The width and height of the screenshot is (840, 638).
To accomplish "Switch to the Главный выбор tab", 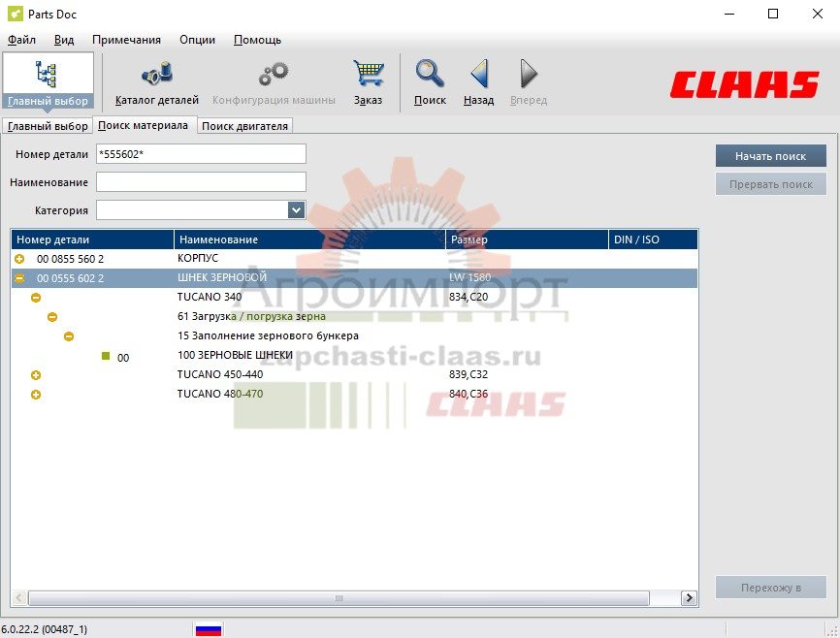I will 48,126.
